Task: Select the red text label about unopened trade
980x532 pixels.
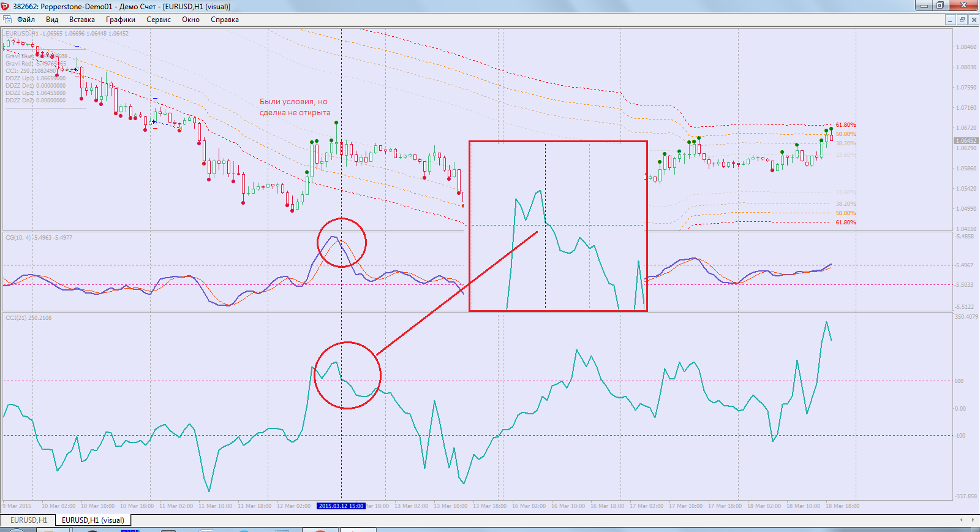Action: 295,107
